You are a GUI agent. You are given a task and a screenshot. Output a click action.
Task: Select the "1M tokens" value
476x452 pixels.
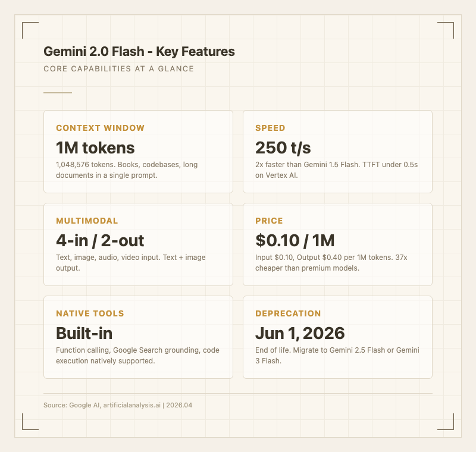pyautogui.click(x=95, y=147)
